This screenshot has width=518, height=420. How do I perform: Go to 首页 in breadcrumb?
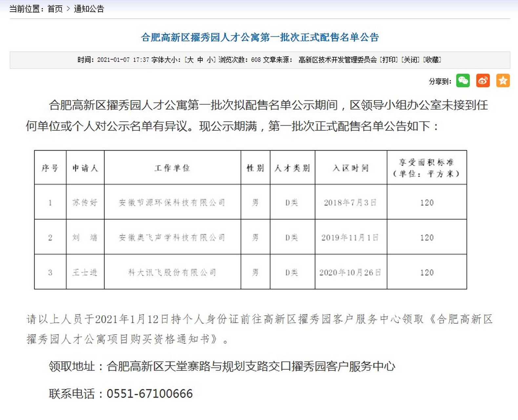(x=55, y=9)
